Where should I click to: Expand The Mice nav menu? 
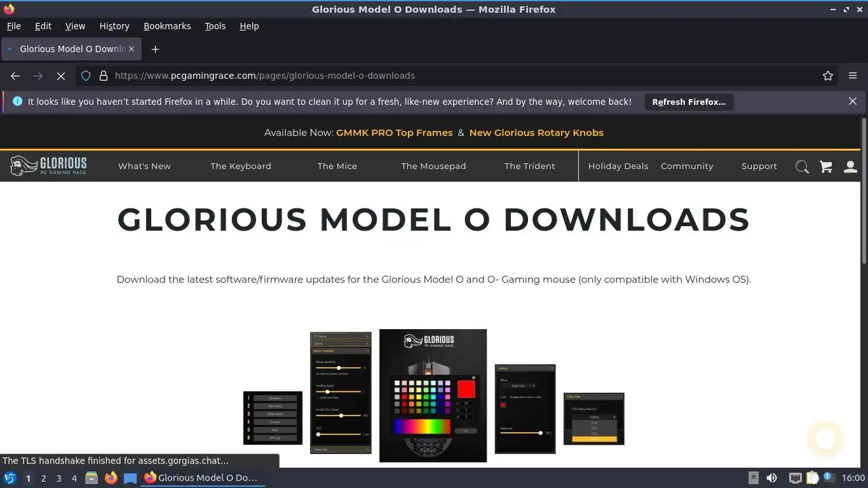(337, 166)
